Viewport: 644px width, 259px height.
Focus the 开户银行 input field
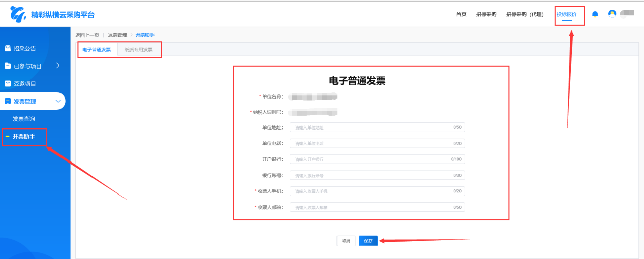377,159
